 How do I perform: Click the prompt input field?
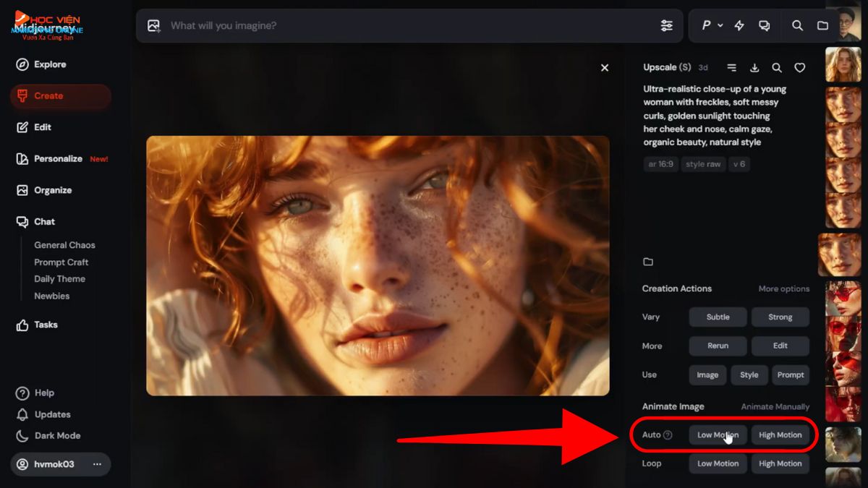[x=409, y=26]
